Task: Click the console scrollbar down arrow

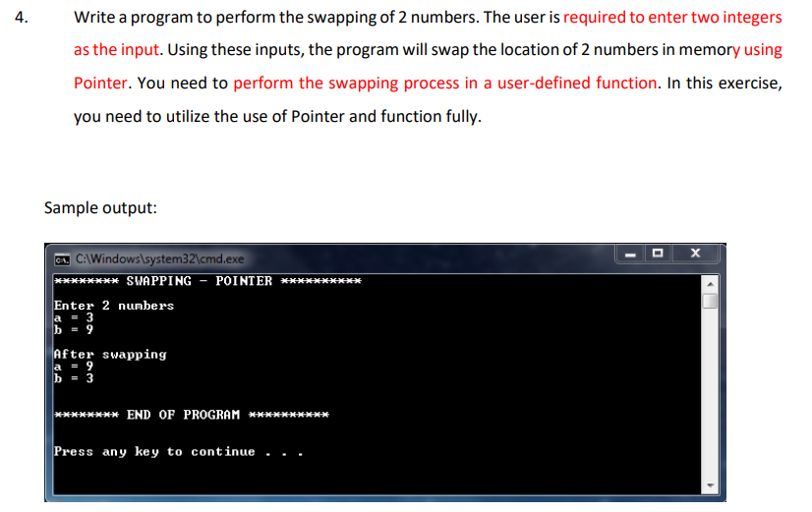Action: 710,485
